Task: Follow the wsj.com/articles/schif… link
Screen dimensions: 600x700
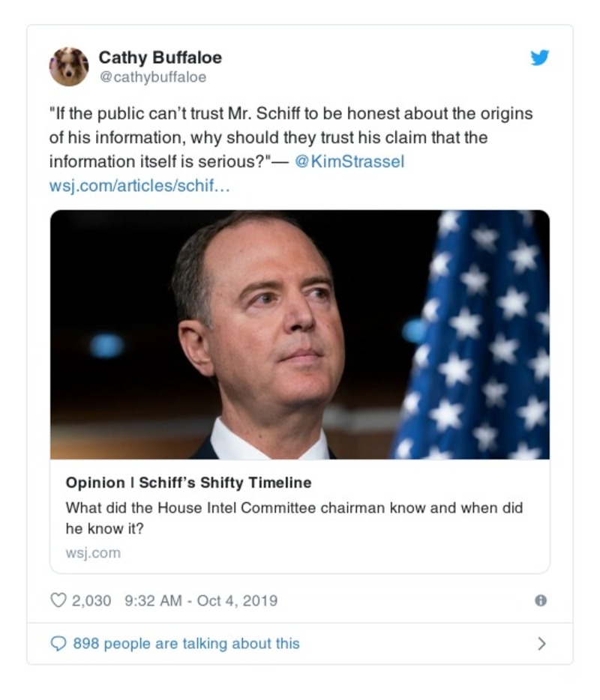Action: pyautogui.click(x=139, y=185)
